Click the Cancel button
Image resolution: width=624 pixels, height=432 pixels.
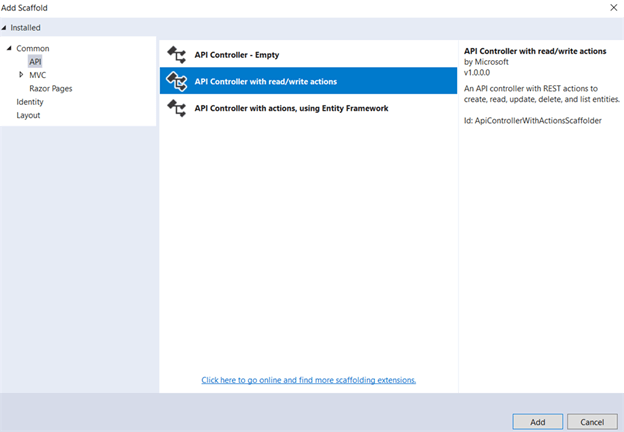pyautogui.click(x=592, y=422)
